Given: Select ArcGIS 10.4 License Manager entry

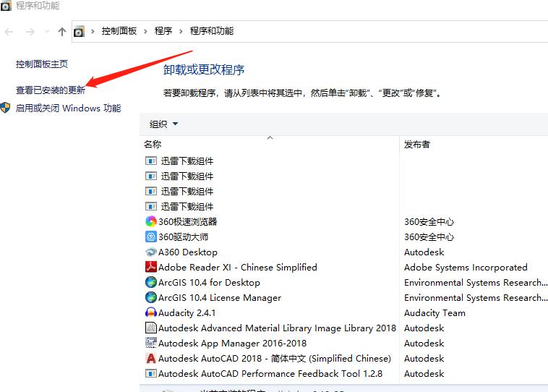Looking at the screenshot, I should 220,297.
